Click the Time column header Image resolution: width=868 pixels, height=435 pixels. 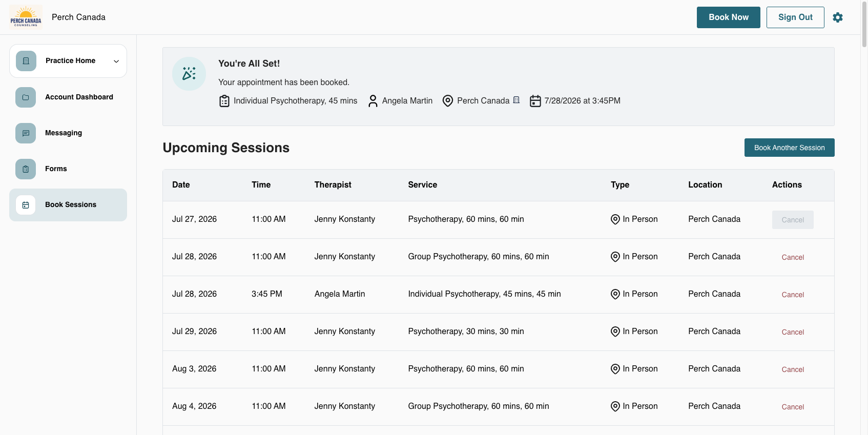pyautogui.click(x=261, y=185)
